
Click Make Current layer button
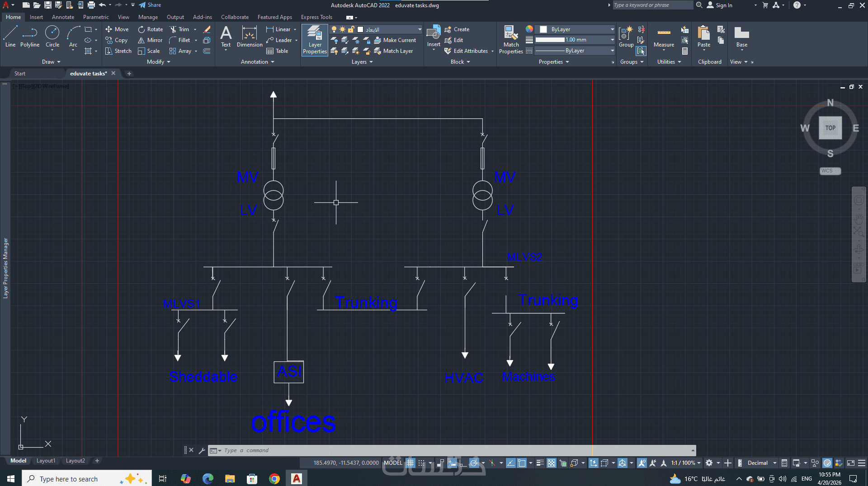(395, 40)
